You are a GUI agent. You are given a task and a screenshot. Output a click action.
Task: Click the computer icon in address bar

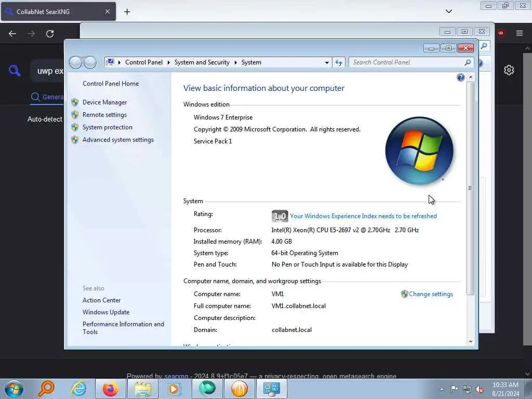[110, 62]
